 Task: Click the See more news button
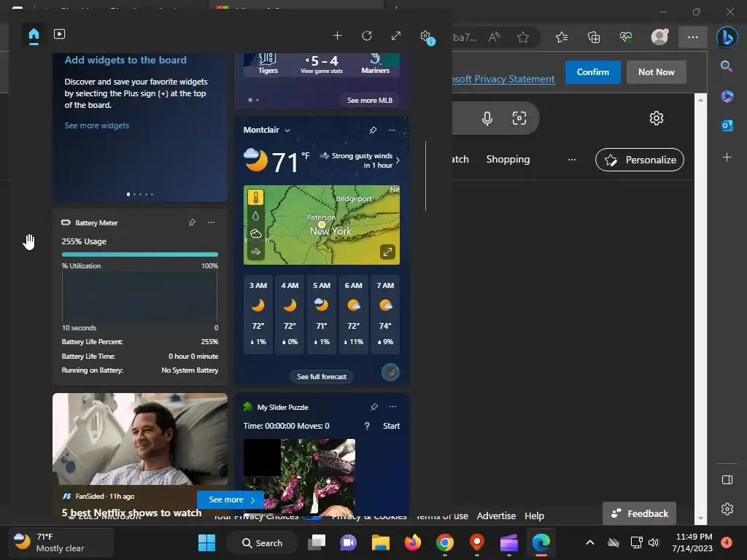[231, 500]
